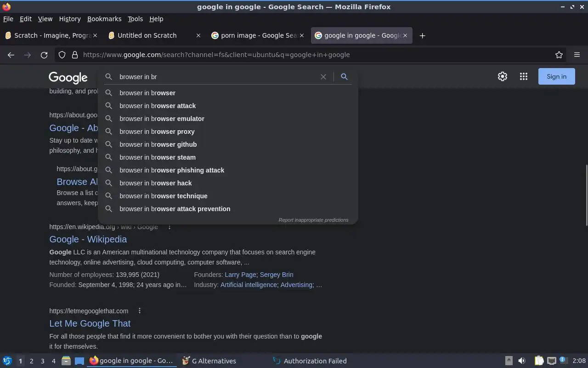588x368 pixels.
Task: Open the Google - Wikipedia result
Action: pyautogui.click(x=88, y=239)
